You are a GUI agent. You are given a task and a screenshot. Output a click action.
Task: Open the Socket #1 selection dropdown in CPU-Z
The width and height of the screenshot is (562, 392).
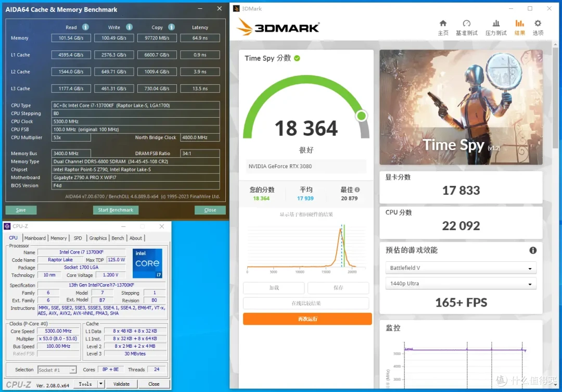tap(57, 370)
